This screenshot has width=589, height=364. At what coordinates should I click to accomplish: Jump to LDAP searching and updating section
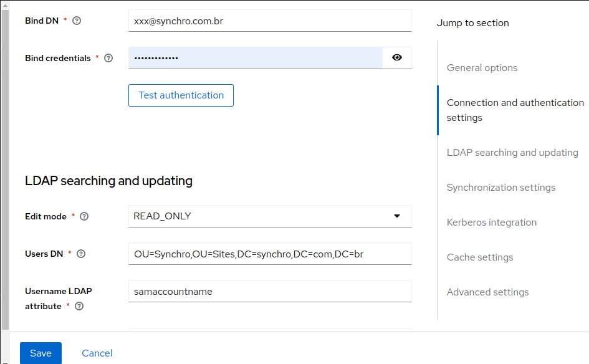(x=512, y=152)
